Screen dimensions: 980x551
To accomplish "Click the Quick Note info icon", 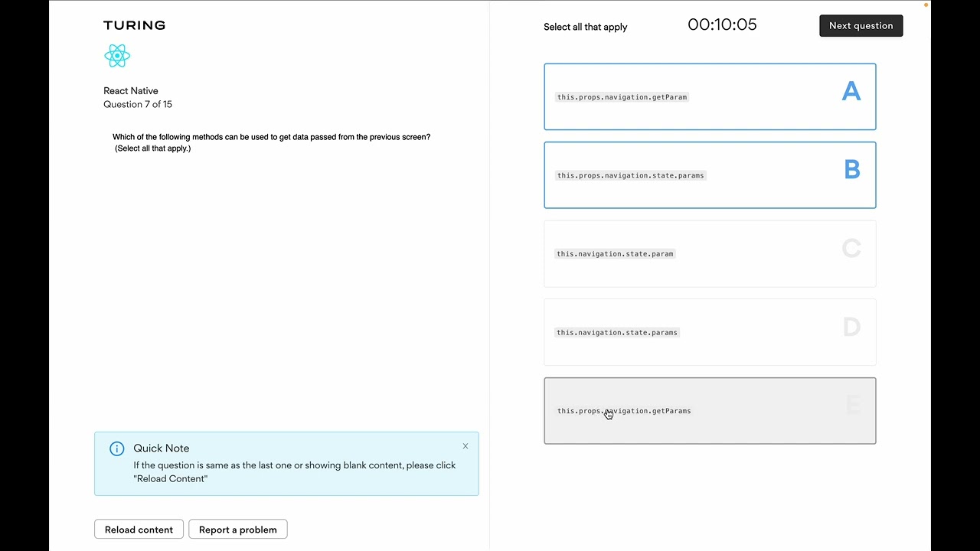I will (116, 448).
